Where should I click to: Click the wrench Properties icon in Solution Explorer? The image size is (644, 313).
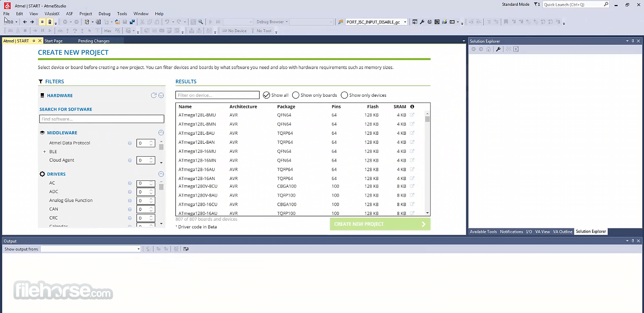coord(498,49)
